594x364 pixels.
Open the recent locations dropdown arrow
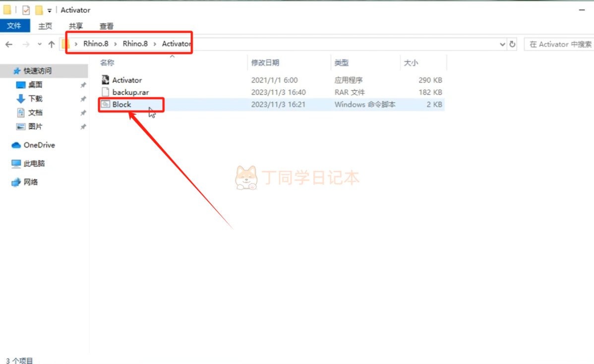tap(39, 44)
